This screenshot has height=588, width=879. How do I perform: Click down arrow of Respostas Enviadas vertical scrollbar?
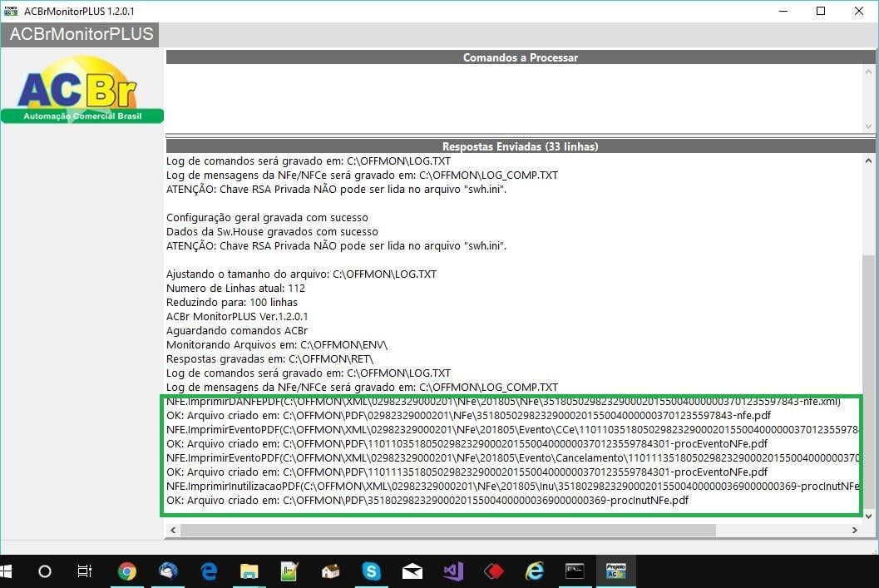(x=868, y=516)
